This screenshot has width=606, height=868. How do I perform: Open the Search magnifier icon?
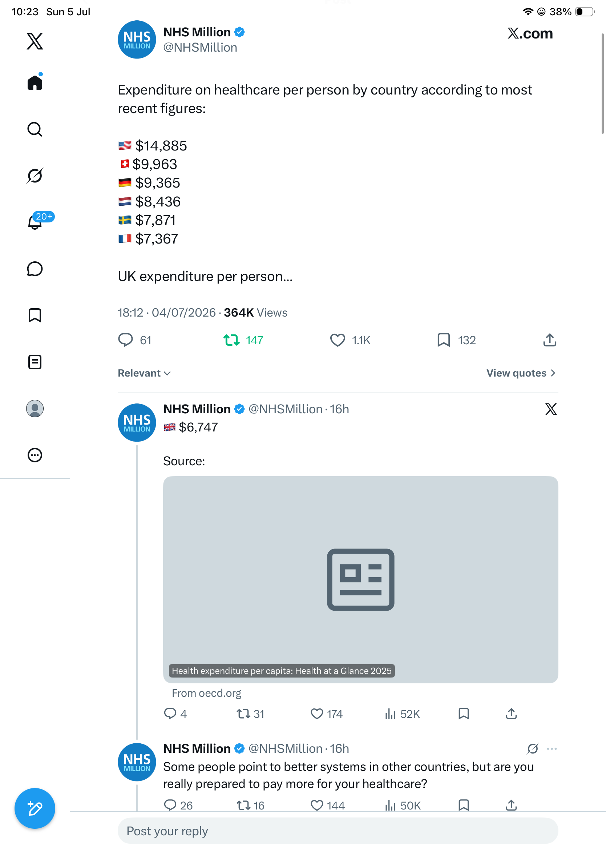[x=35, y=129]
